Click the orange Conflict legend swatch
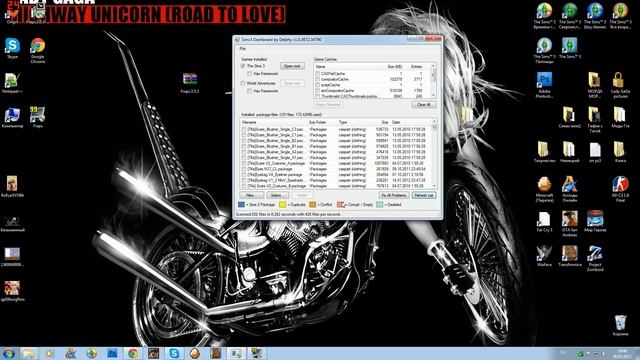This screenshot has height=360, width=640. [313, 204]
